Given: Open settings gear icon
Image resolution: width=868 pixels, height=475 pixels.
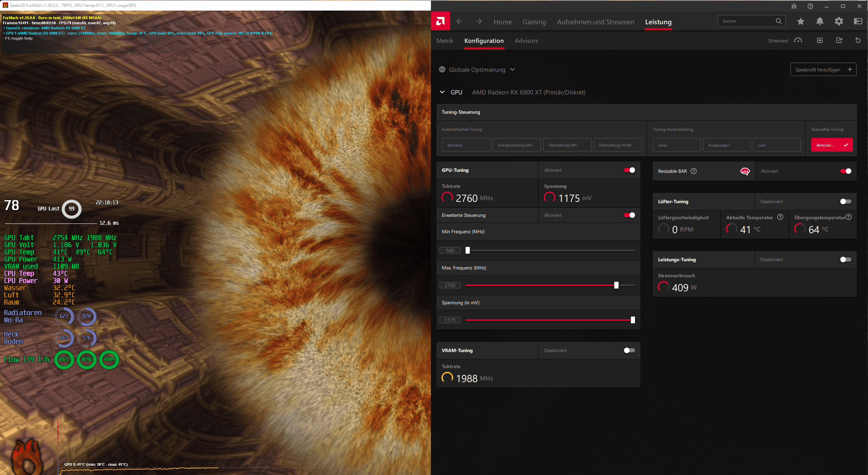Looking at the screenshot, I should point(839,22).
